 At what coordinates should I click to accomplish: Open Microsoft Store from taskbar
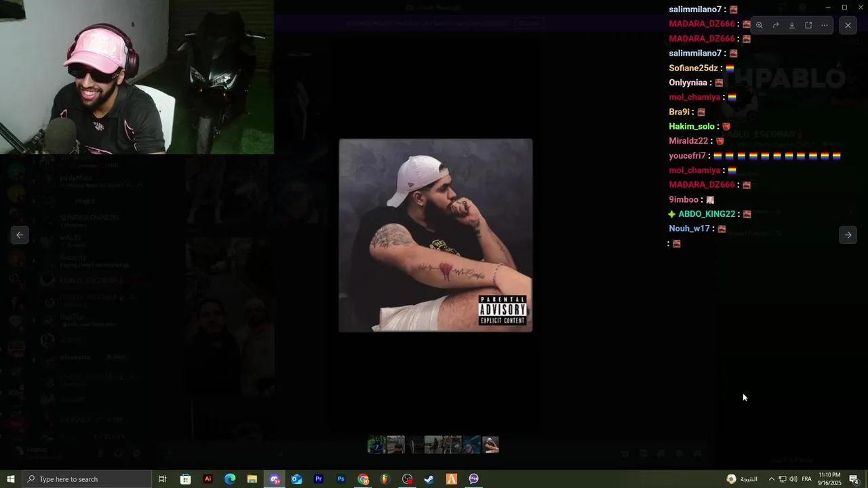point(185,479)
